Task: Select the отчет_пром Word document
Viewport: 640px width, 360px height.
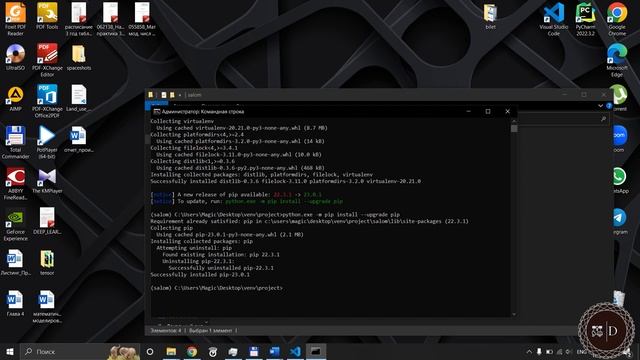Action: (79, 139)
